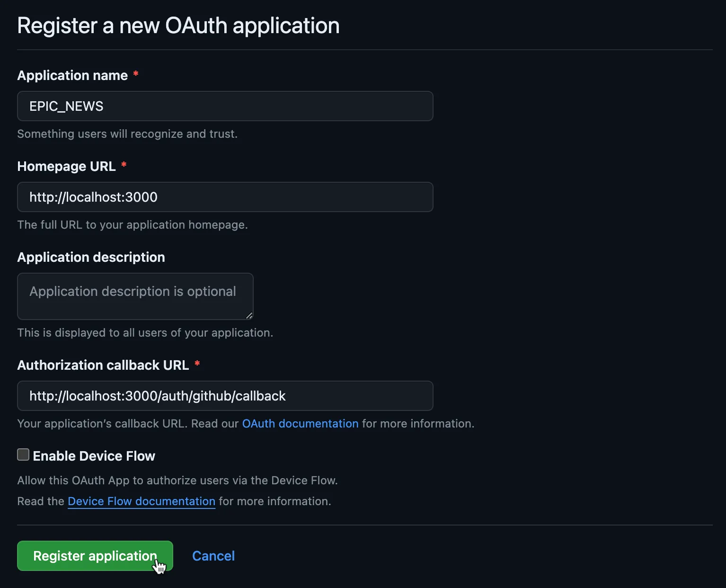Grab the description textarea resize handle
Viewport: 726px width, 588px height.
tap(249, 316)
